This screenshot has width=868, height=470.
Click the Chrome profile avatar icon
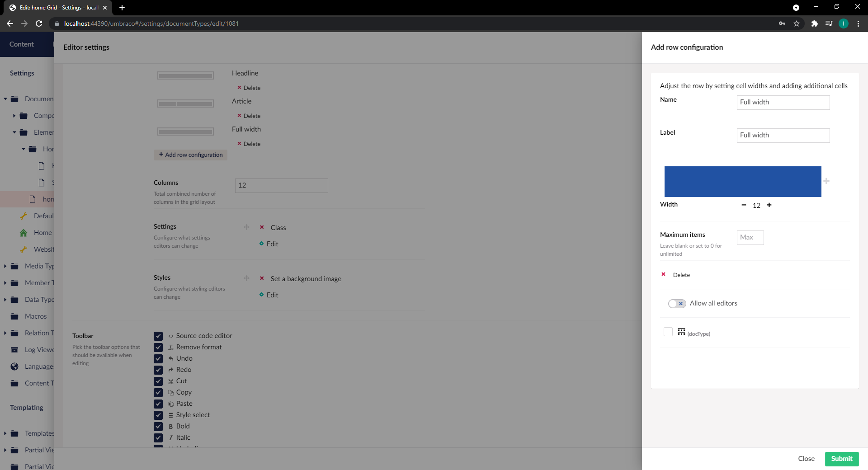[x=843, y=23]
